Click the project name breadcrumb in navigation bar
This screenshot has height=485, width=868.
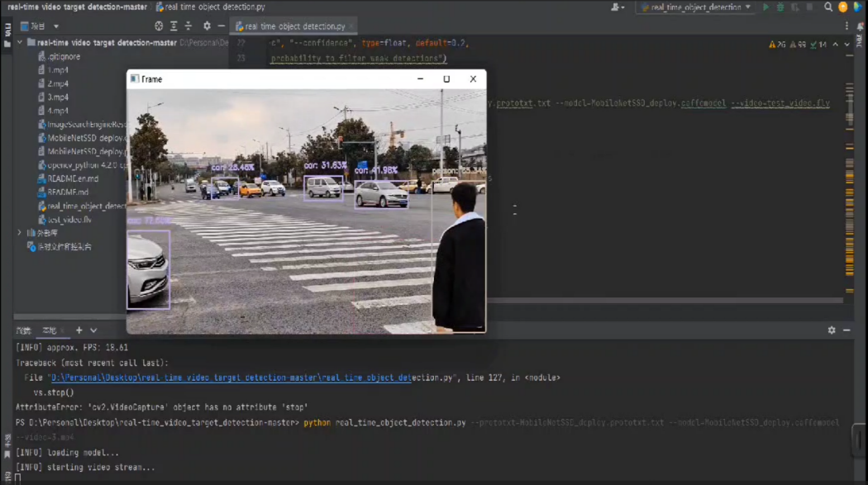tap(77, 7)
